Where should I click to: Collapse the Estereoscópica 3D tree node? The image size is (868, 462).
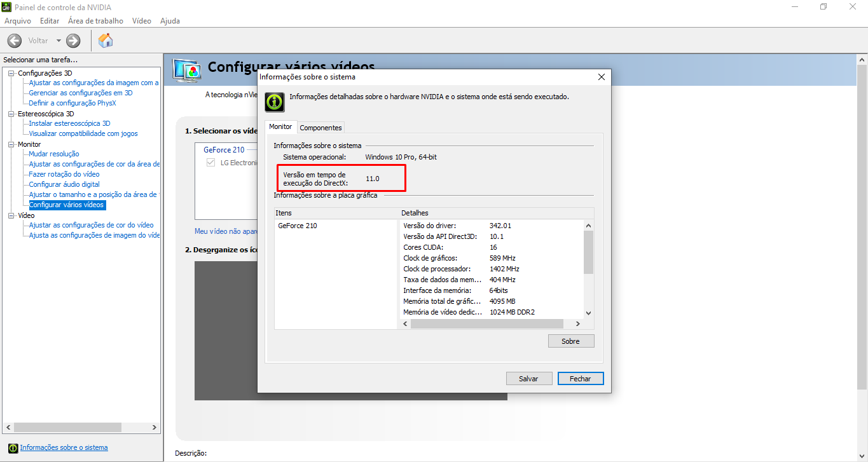[x=11, y=114]
